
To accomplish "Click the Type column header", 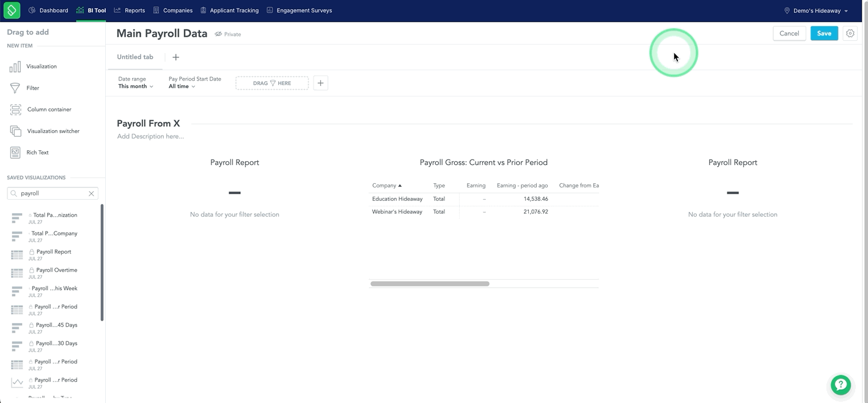I will [439, 186].
